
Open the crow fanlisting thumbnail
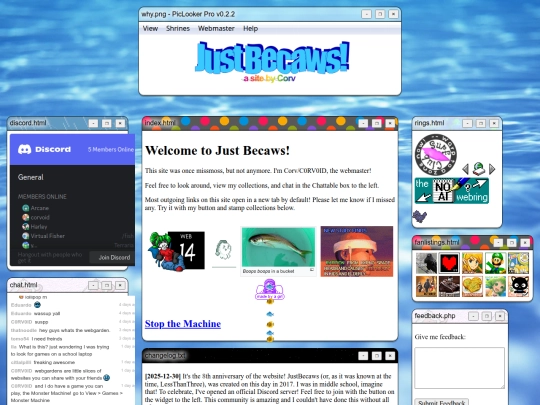click(x=426, y=263)
